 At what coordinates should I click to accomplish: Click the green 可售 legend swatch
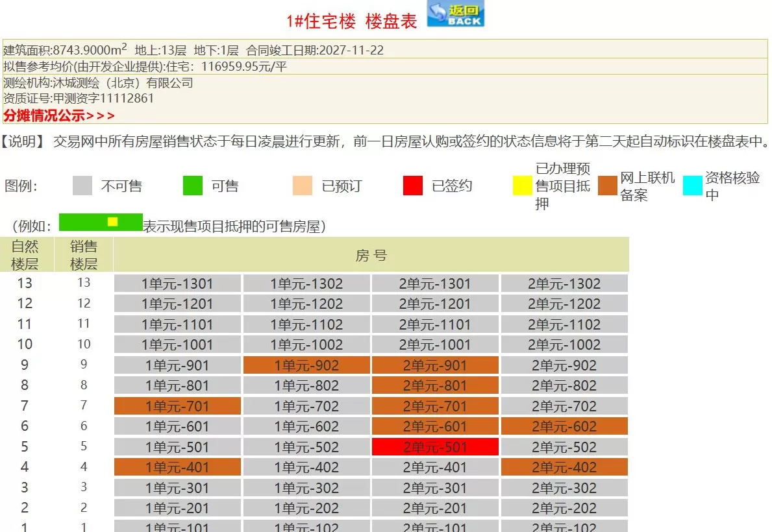pyautogui.click(x=193, y=186)
